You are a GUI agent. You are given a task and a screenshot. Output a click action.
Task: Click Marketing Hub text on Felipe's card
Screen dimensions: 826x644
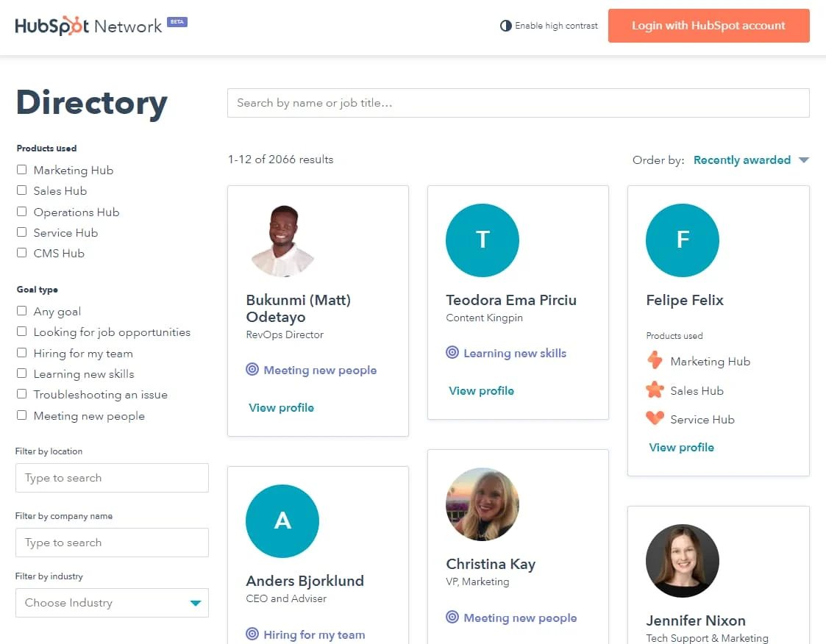(710, 361)
